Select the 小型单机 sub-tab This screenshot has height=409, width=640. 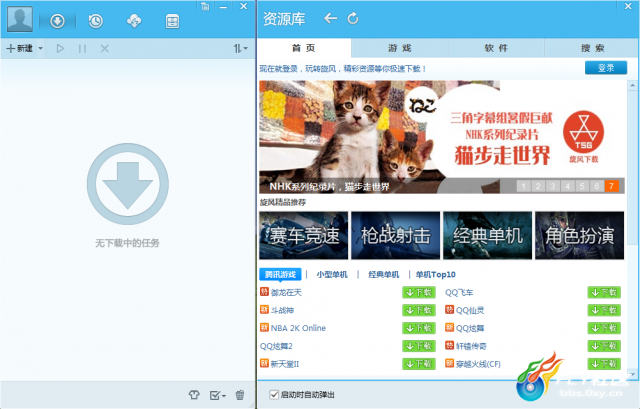pyautogui.click(x=332, y=275)
